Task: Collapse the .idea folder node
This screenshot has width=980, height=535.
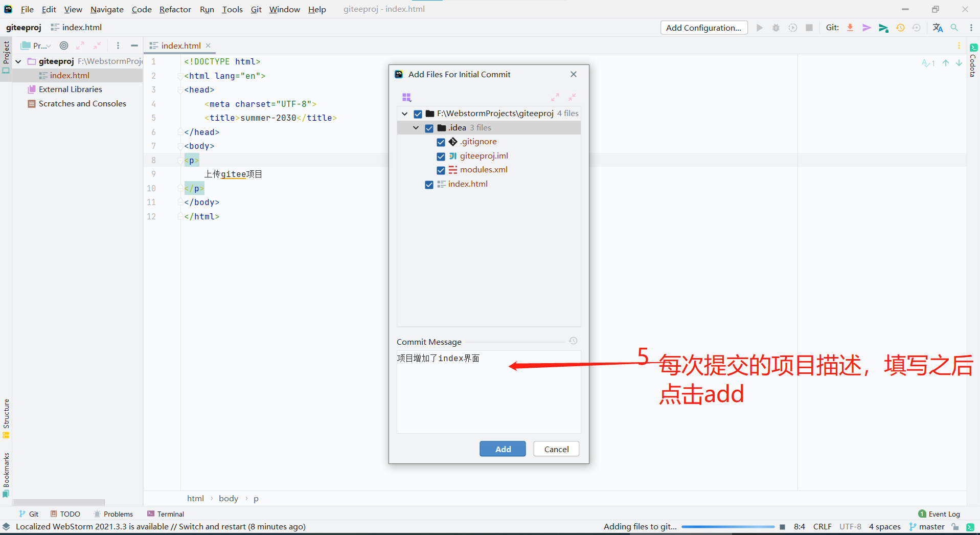Action: coord(416,128)
